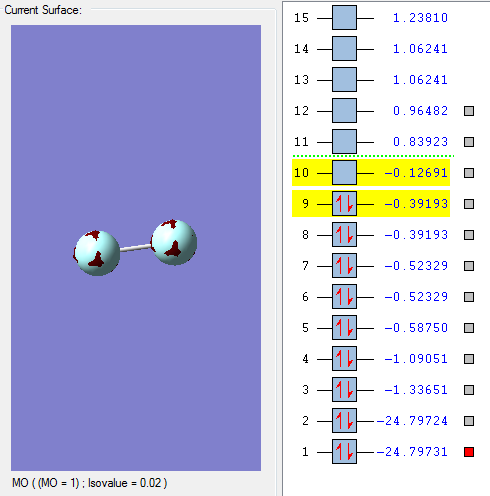Screen dimensions: 490x496
Task: Click the left atom in the surface view
Action: 96,253
